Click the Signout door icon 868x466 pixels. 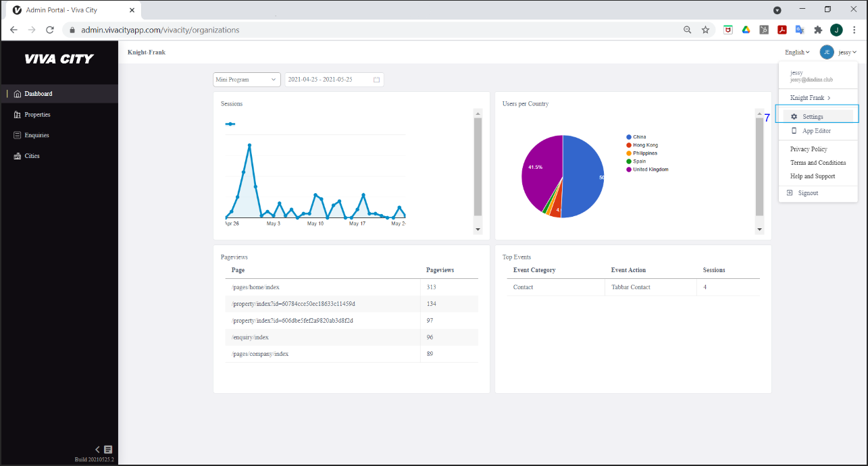790,193
